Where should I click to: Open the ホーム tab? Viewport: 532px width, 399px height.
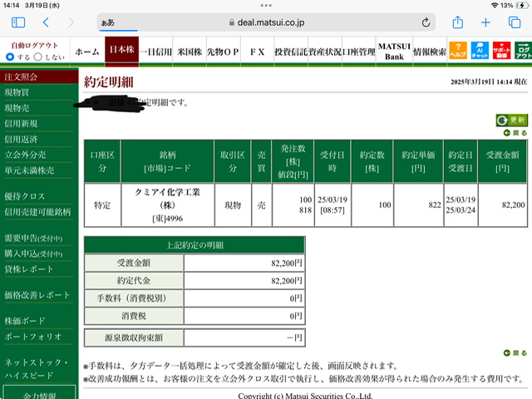click(87, 52)
